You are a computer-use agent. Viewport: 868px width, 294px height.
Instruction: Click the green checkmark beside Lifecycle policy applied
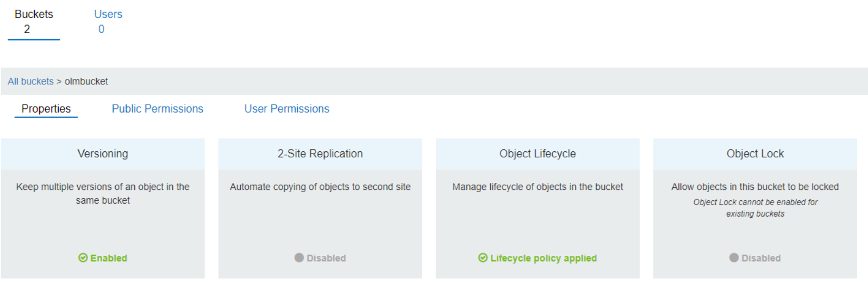483,258
